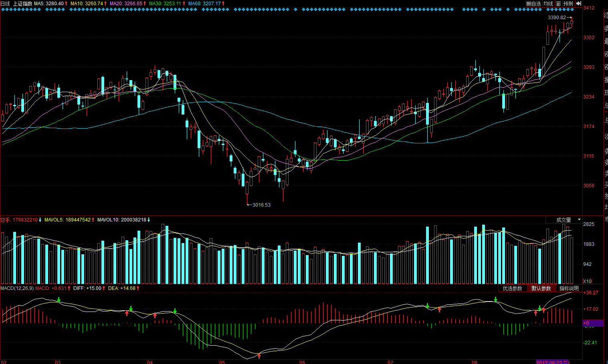Select the MA20: 3266.65 label
Viewport: 608px width, 364px height.
point(126,4)
